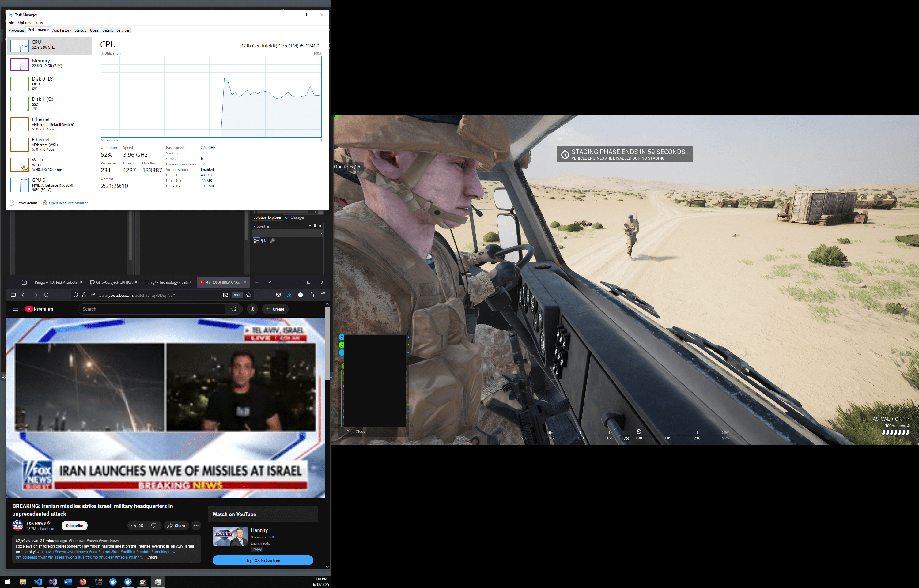Image resolution: width=919 pixels, height=588 pixels.
Task: Select Alphabetical sort in Properties panel
Action: click(x=263, y=240)
